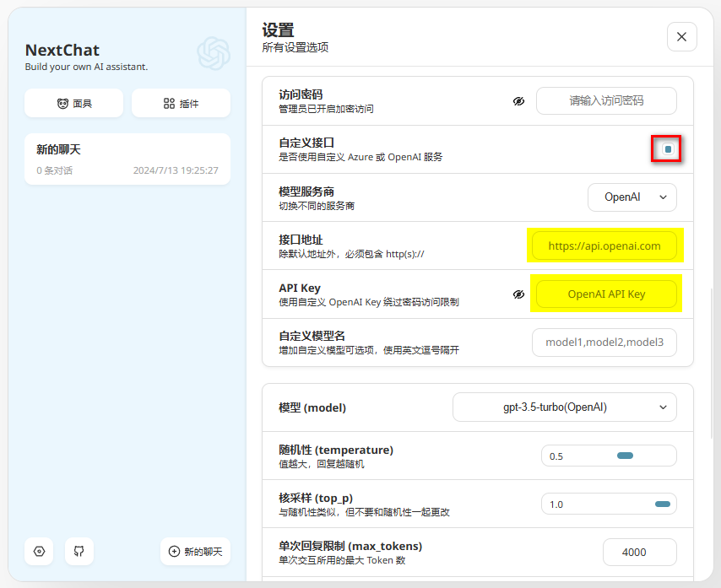
Task: Click the 自定义模型名 input field
Action: point(604,343)
